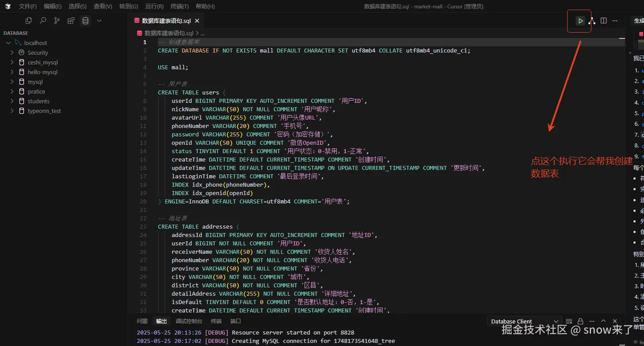Run the SQL file with the green play button

click(580, 21)
